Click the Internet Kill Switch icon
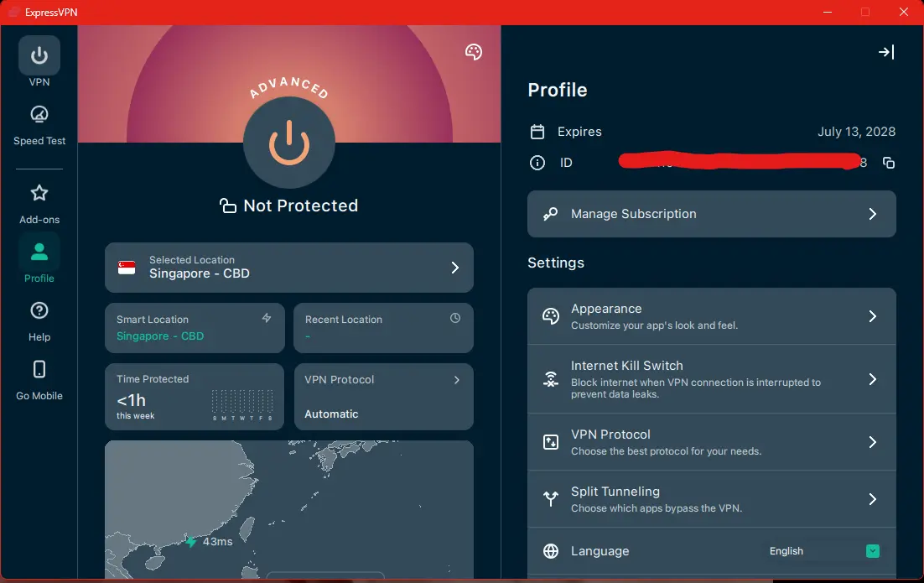924x583 pixels. coord(550,379)
